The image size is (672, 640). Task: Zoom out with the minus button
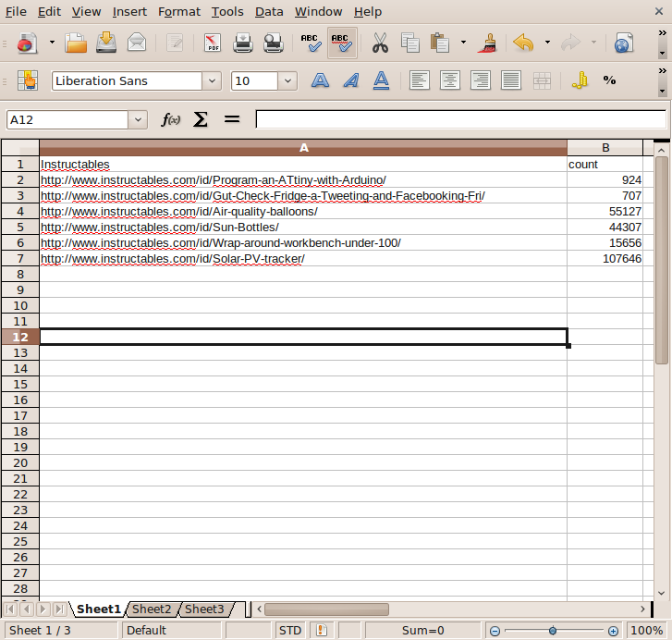coord(495,631)
